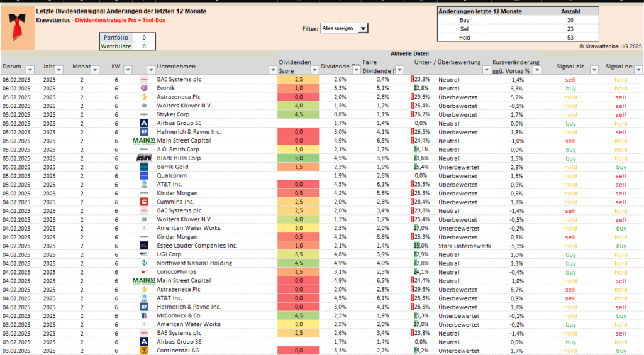Image resolution: width=644 pixels, height=355 pixels.
Task: Click Airbus Group SE logo in 03.02.2025 row
Action: tap(144, 342)
